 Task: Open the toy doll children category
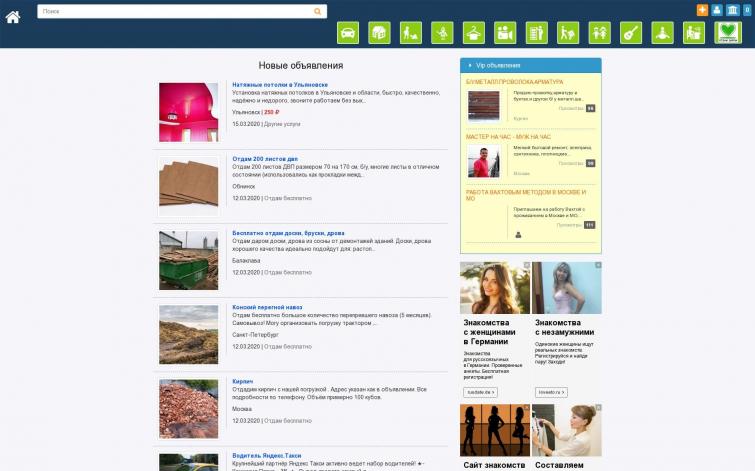click(x=442, y=33)
